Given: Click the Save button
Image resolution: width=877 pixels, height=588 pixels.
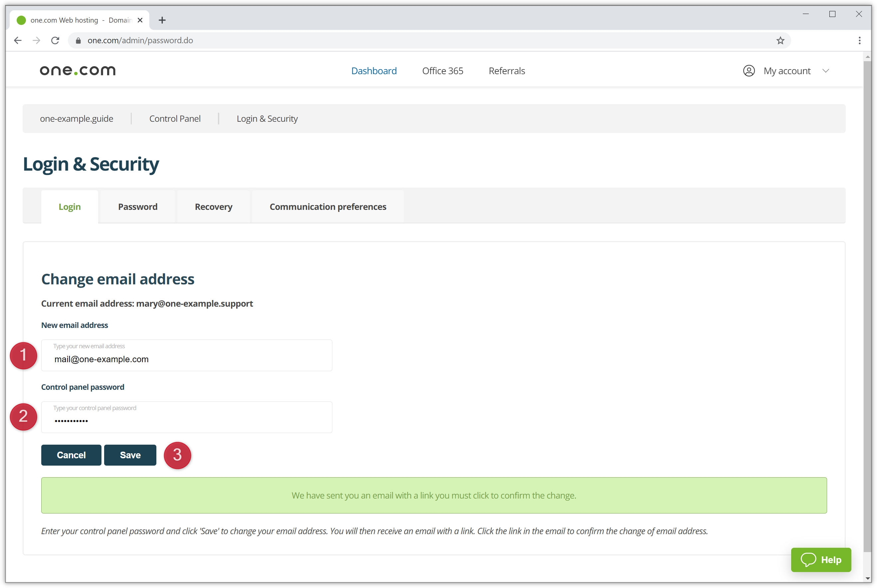Looking at the screenshot, I should tap(130, 455).
